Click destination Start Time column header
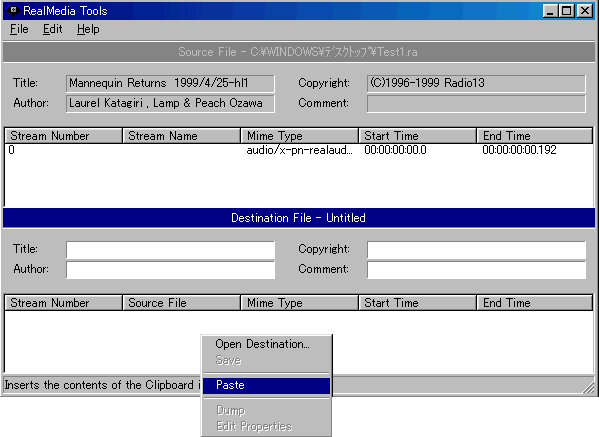The image size is (599, 437). 418,303
